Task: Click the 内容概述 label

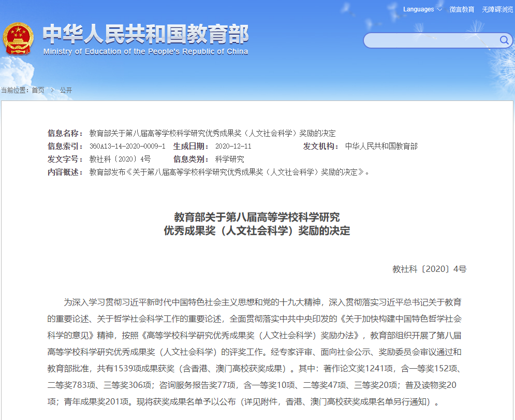Action: click(65, 172)
